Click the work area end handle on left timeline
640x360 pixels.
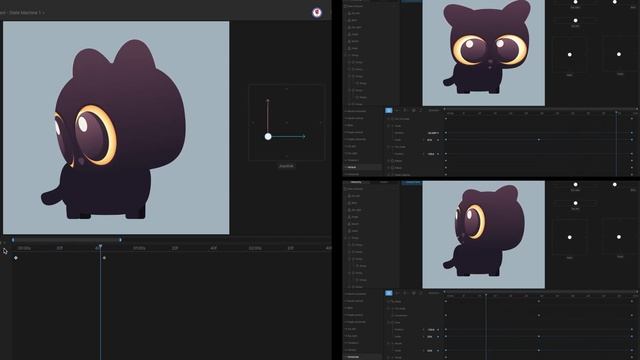click(x=120, y=240)
